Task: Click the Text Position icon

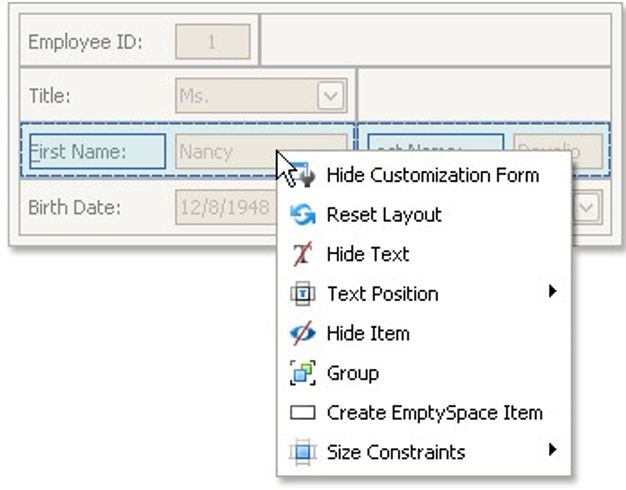Action: point(302,294)
